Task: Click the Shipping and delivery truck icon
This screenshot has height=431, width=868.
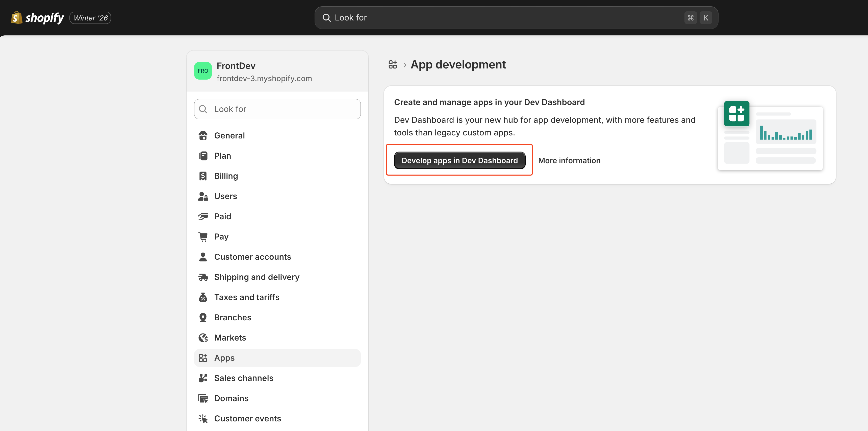Action: pos(203,277)
